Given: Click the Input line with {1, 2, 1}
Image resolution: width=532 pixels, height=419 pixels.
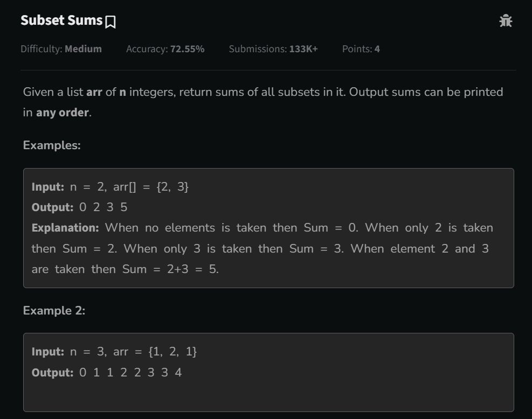Looking at the screenshot, I should click(x=114, y=352).
